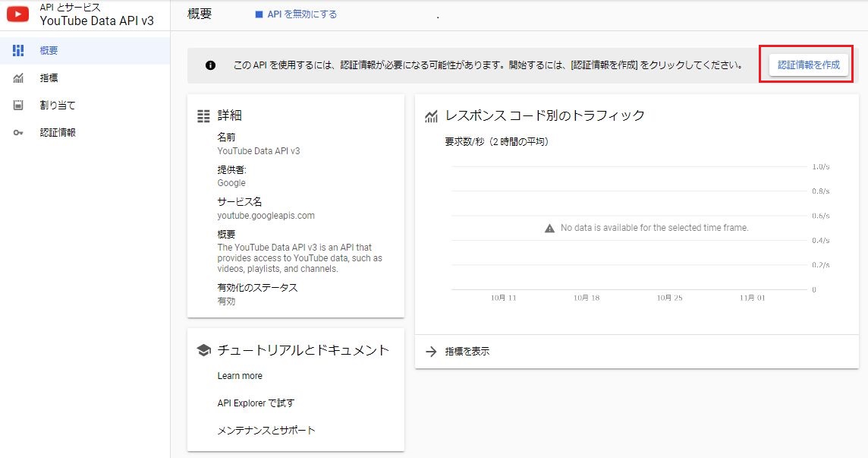Screen dimensions: 868x458
Task: Click the 11月 01 axis label
Action: (x=753, y=298)
